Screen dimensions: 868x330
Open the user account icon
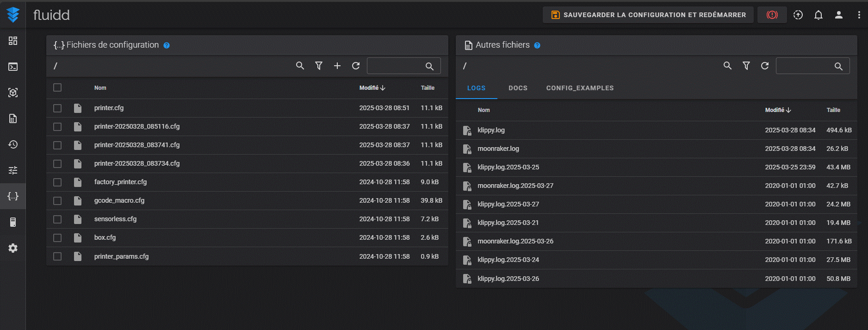click(x=838, y=15)
